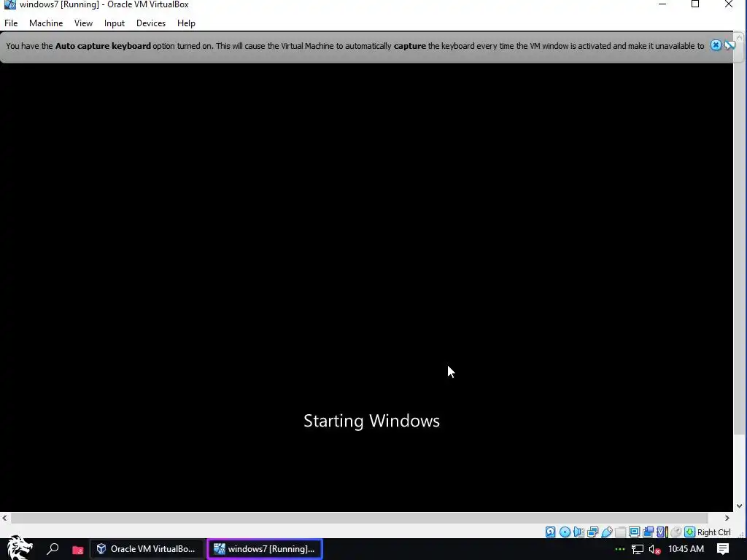The width and height of the screenshot is (747, 560).
Task: Minimize the VirtualBox window
Action: coord(662,4)
